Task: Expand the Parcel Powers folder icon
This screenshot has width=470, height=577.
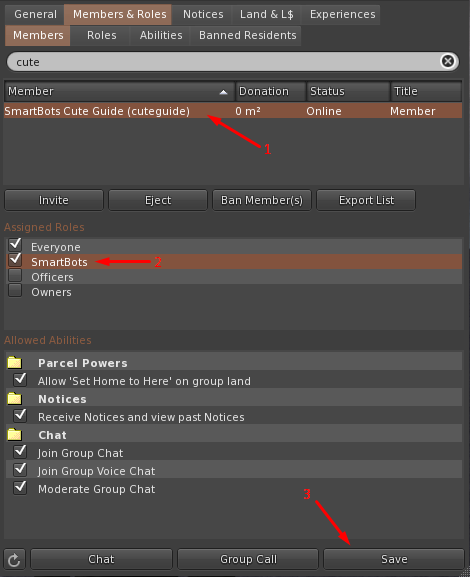Action: [15, 363]
